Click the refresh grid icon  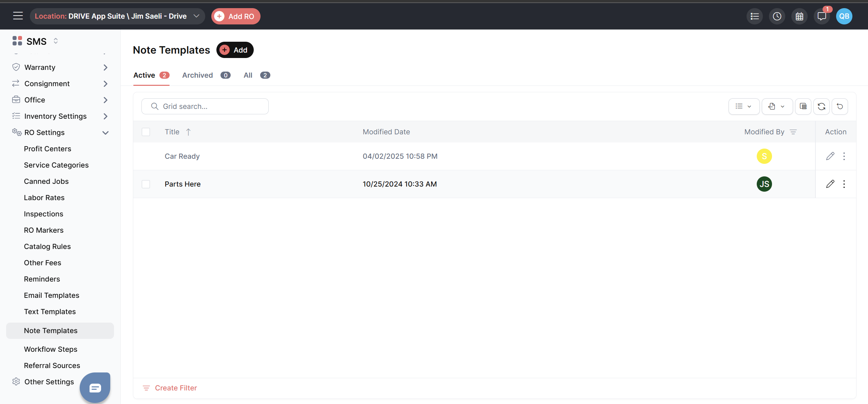(821, 107)
